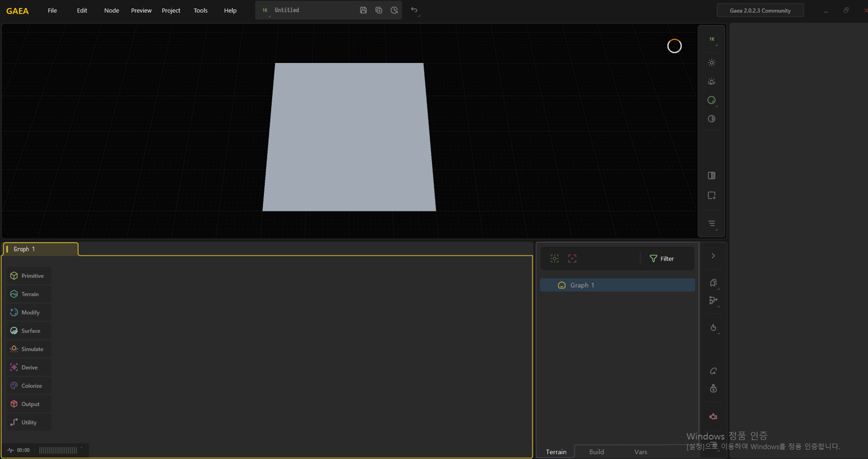This screenshot has width=868, height=459.
Task: Open the Project menu
Action: pyautogui.click(x=171, y=10)
